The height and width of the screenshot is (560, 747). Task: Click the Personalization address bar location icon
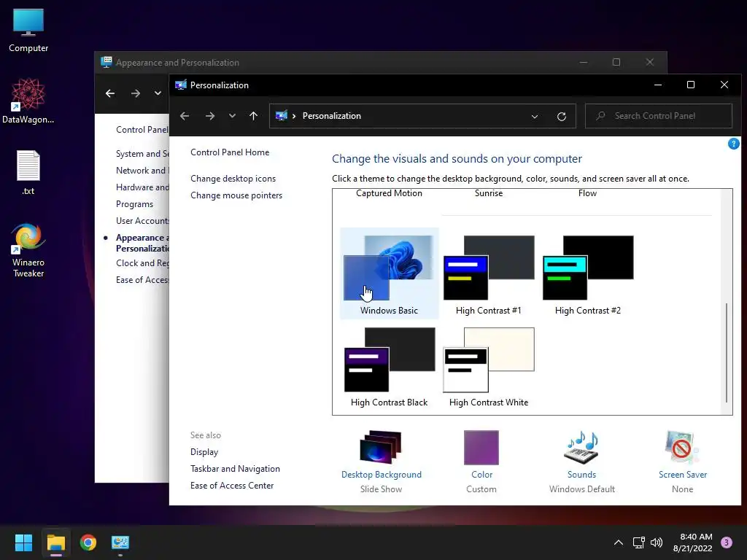282,116
